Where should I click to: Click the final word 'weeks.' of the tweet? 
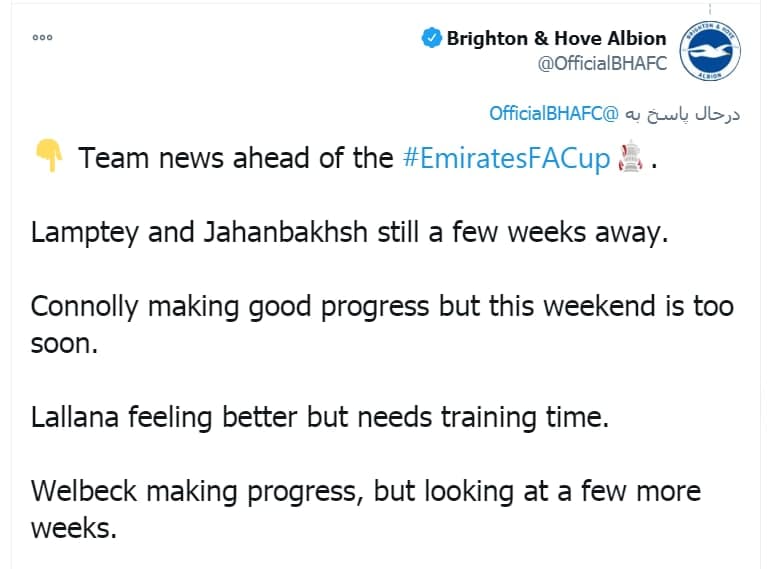tap(74, 528)
